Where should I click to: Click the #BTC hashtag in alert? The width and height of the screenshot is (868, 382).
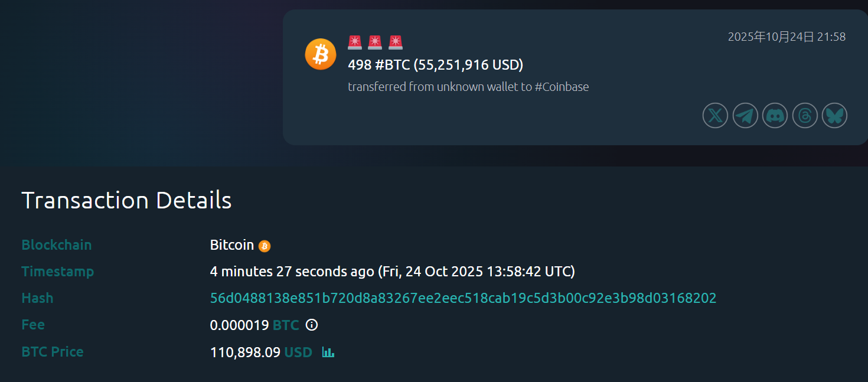tap(392, 64)
